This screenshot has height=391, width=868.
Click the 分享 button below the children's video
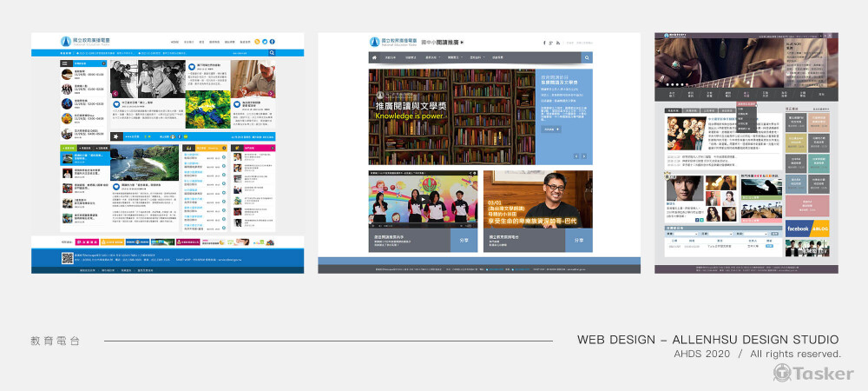coord(464,241)
